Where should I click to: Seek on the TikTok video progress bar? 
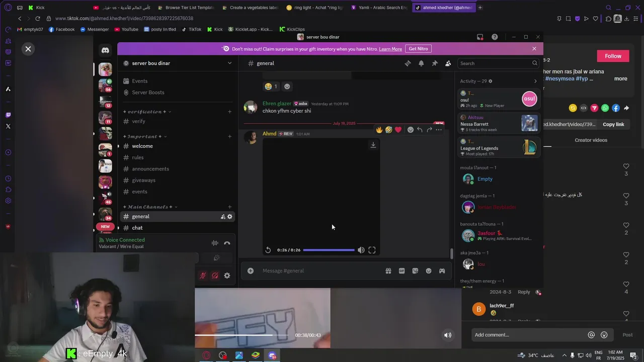click(x=242, y=335)
